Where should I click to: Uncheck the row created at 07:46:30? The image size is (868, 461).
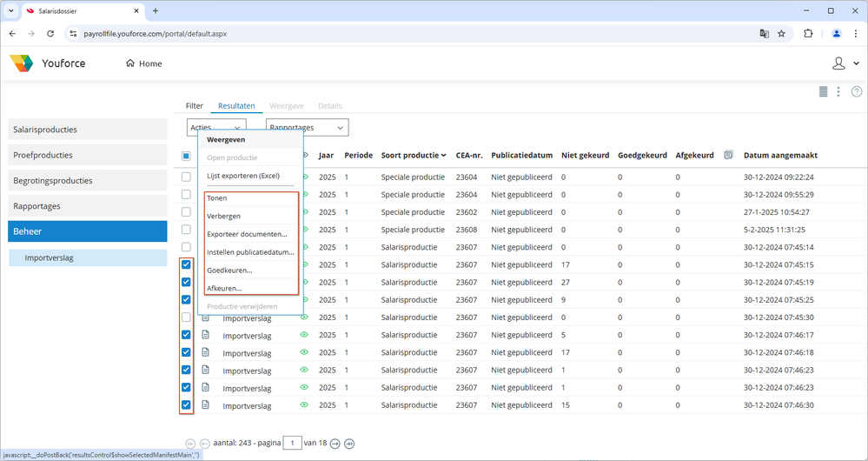(186, 405)
